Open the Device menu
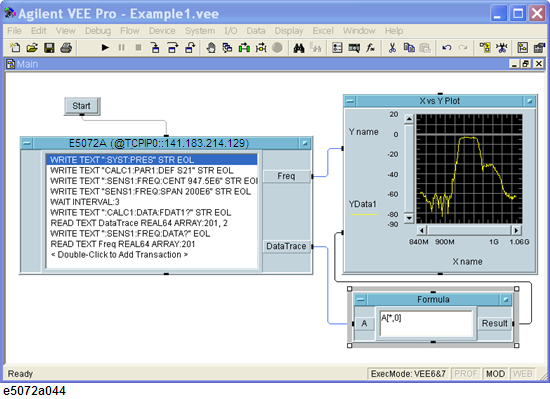The image size is (550, 399). pos(162,31)
